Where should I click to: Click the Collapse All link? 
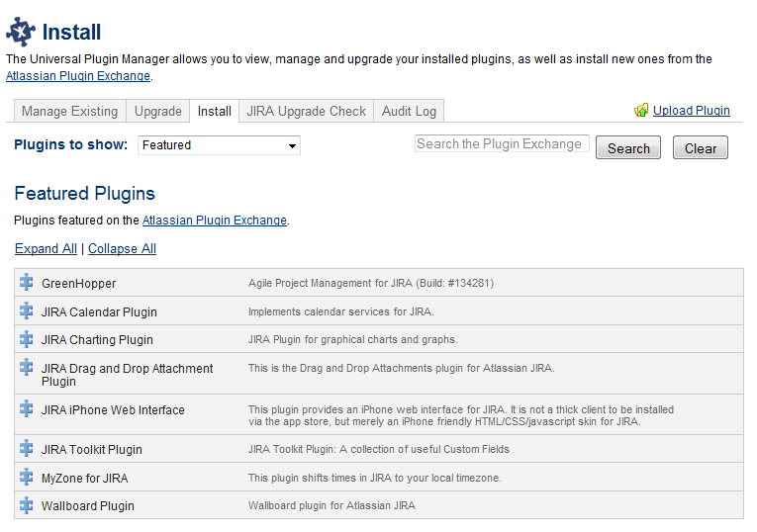122,249
